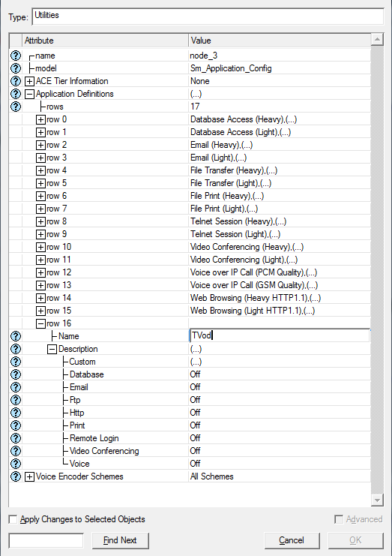Enable Apply Changes to Selected Objects
This screenshot has width=392, height=556.
pos(13,519)
